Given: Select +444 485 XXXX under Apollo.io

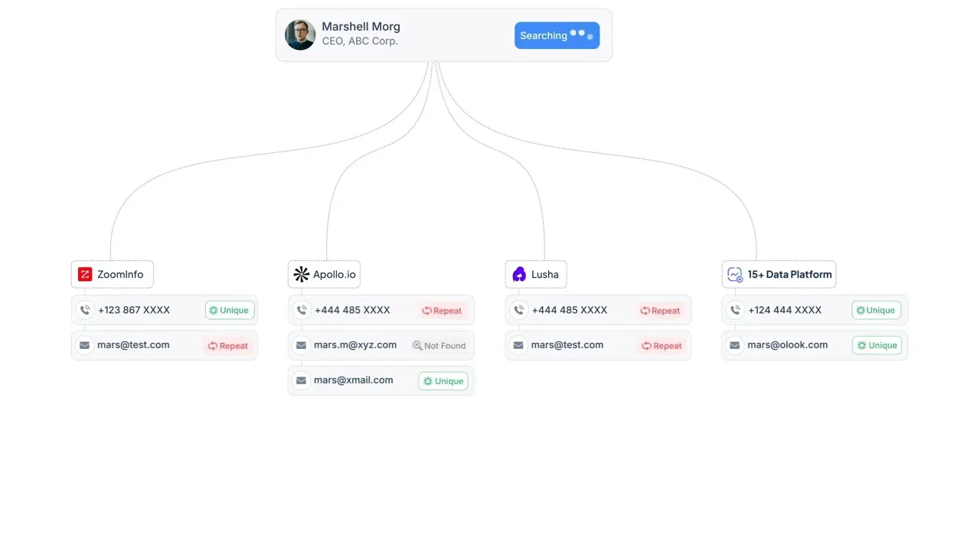Looking at the screenshot, I should click(352, 310).
